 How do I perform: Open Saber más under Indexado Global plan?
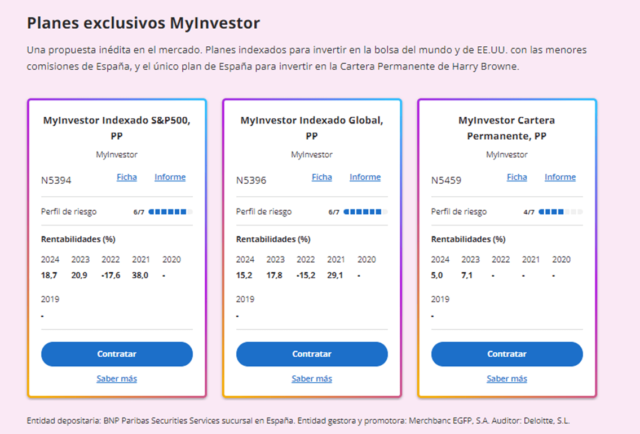312,379
